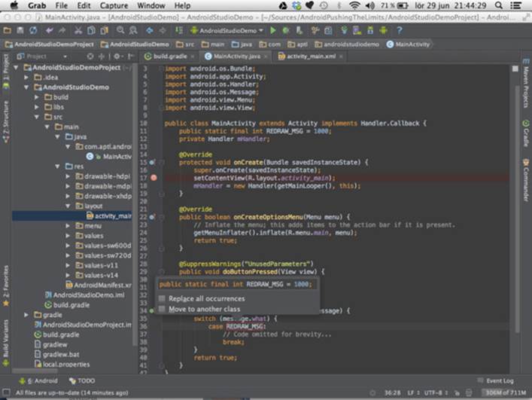Open the Commander side panel
532x400 pixels.
(526, 179)
